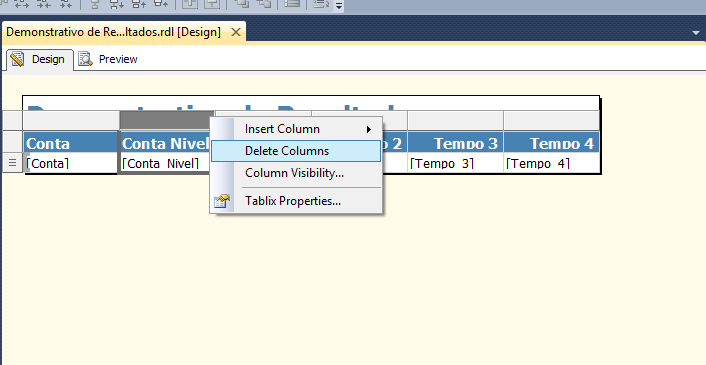Expand the Insert Column submenu arrow
Screen dimensions: 706x365
[x=369, y=129]
